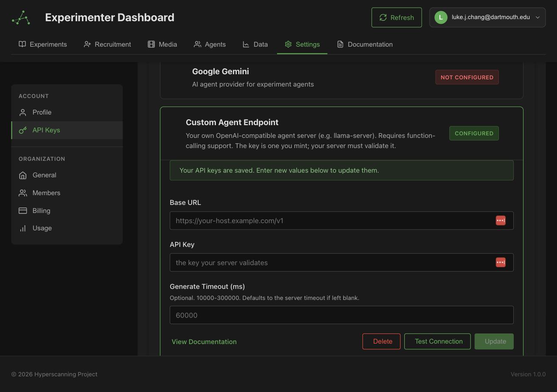This screenshot has height=392, width=557.
Task: Open the account dropdown chevron
Action: click(x=537, y=17)
